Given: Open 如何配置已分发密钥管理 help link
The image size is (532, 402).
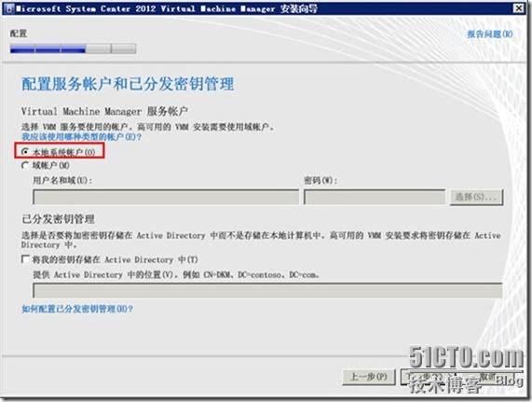Looking at the screenshot, I should point(77,309).
